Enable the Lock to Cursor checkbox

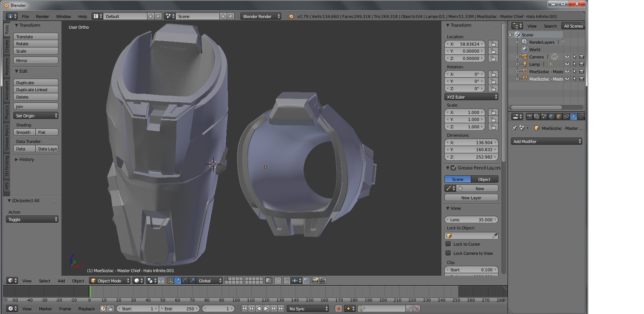click(448, 244)
